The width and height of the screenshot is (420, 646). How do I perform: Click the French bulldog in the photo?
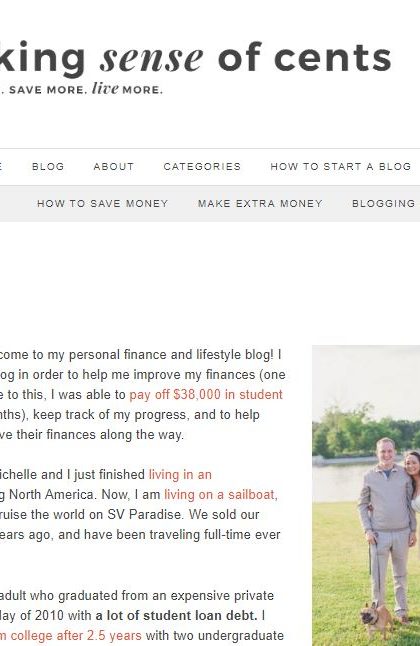click(x=377, y=621)
